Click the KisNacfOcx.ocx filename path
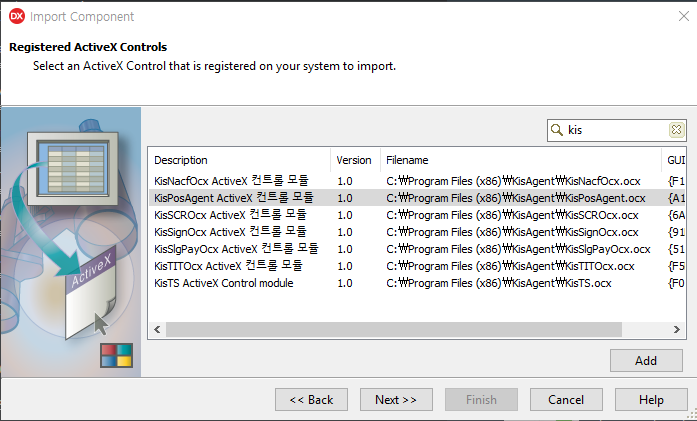 513,181
